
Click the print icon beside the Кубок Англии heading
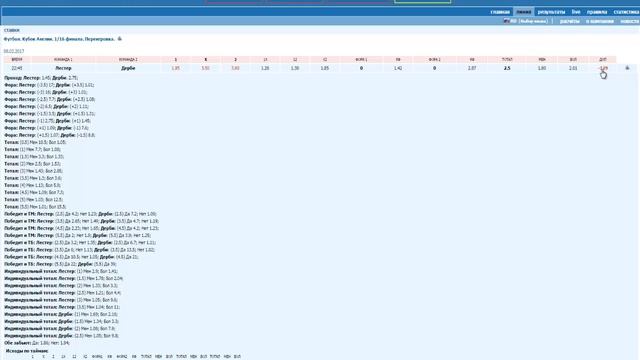120,39
